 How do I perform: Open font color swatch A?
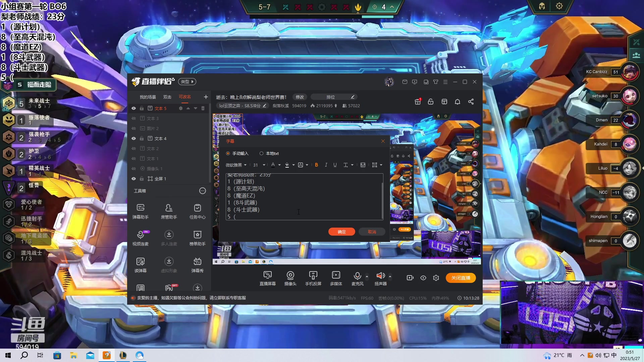273,165
